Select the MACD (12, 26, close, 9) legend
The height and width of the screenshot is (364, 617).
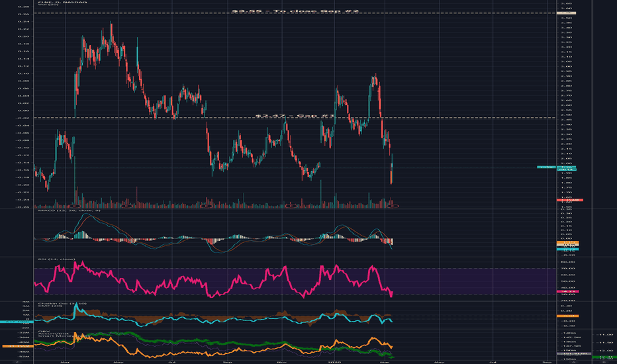[x=69, y=210]
